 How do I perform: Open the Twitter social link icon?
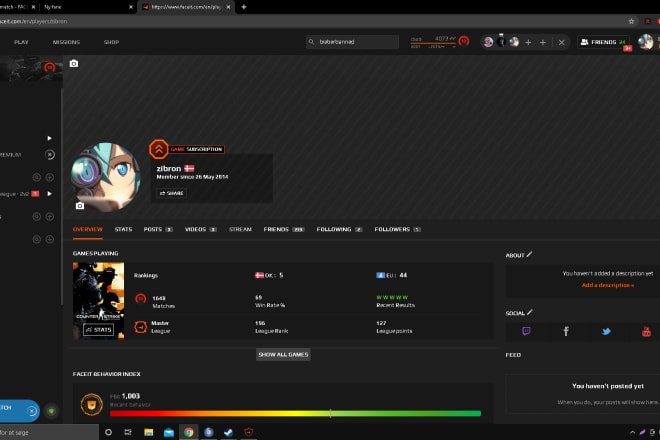pos(606,331)
